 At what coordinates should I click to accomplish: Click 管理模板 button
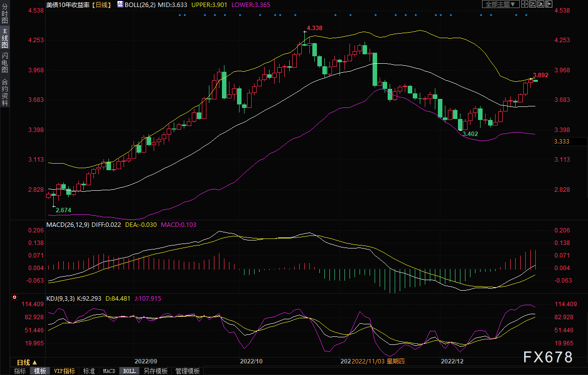(x=187, y=371)
